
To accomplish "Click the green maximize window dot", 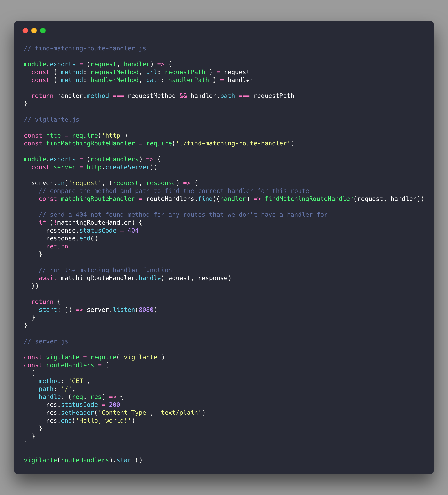I will click(43, 30).
